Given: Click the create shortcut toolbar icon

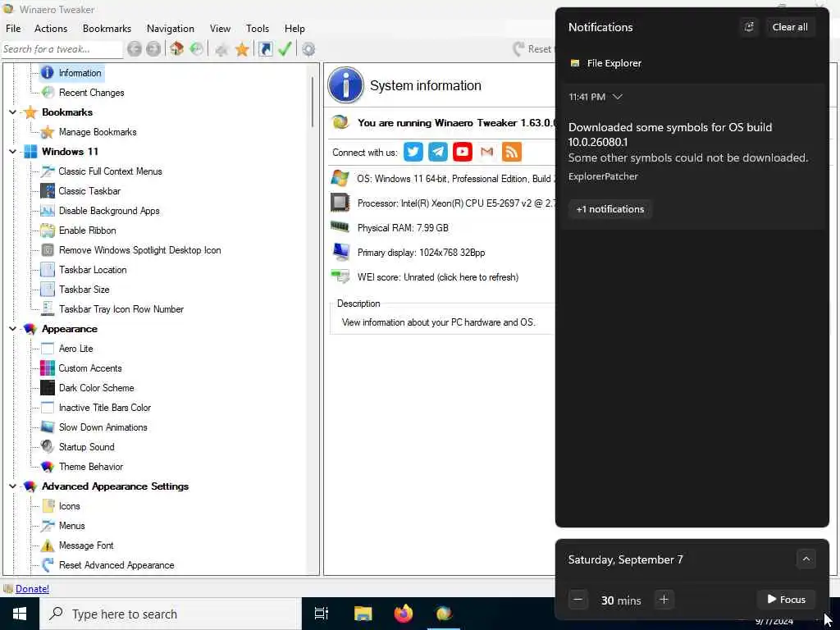Looking at the screenshot, I should coord(265,49).
